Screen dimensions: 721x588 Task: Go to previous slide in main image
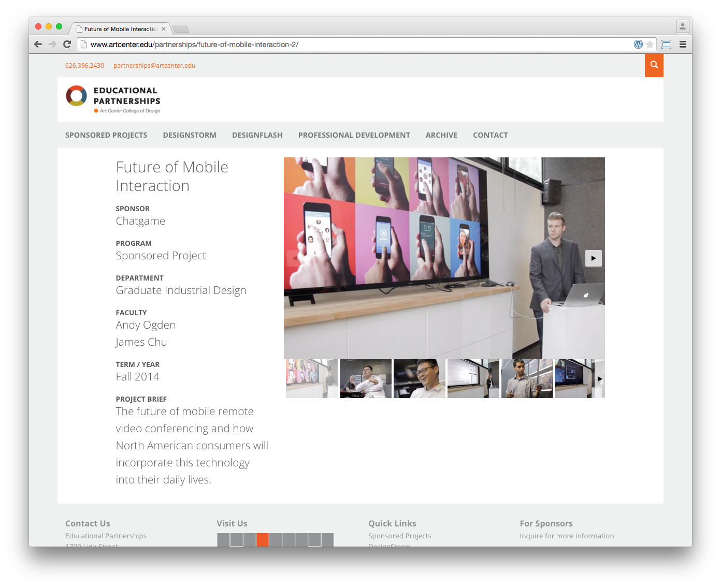(x=295, y=258)
